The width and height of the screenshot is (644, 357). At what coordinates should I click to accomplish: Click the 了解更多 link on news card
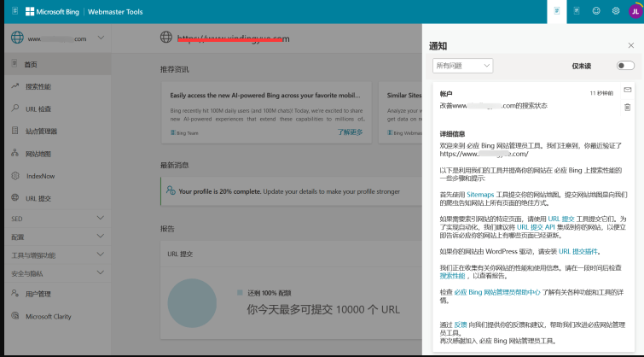point(350,132)
